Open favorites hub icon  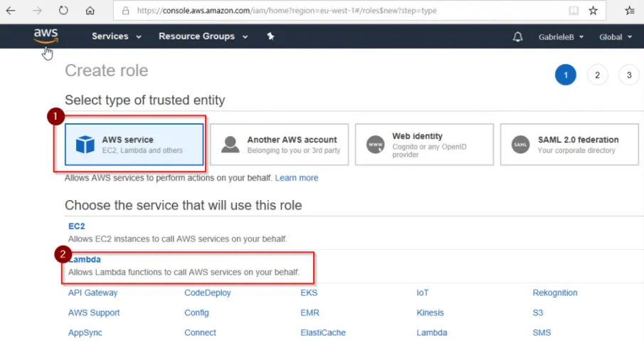click(630, 11)
